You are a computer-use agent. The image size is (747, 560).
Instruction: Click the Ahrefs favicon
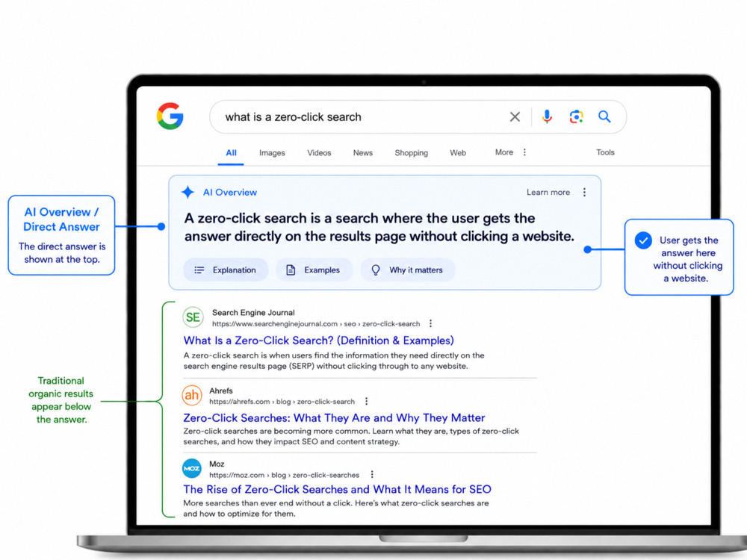coord(191,395)
